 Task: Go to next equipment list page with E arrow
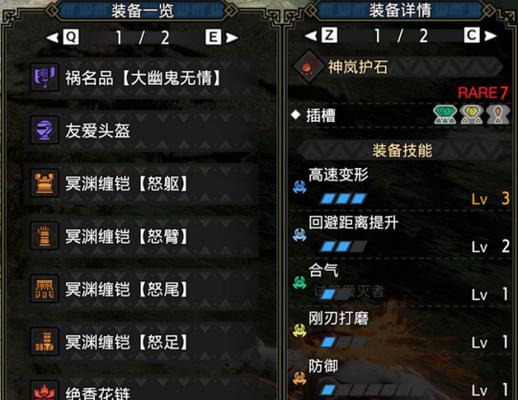tap(222, 37)
